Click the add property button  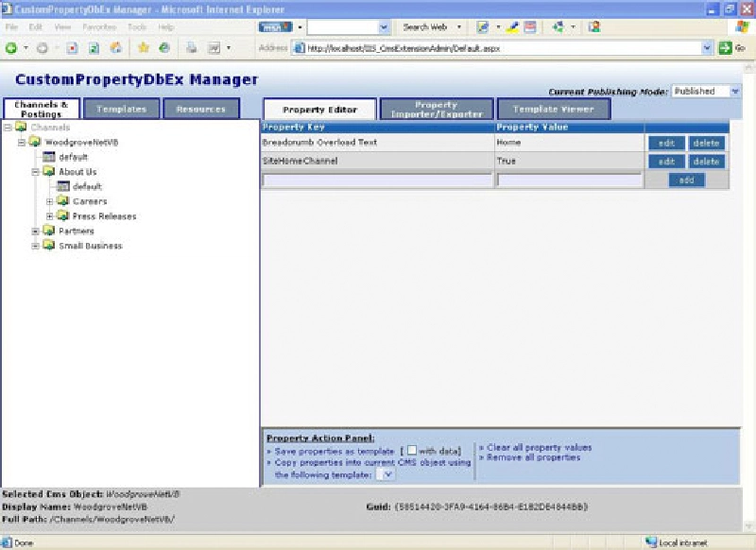tap(687, 180)
